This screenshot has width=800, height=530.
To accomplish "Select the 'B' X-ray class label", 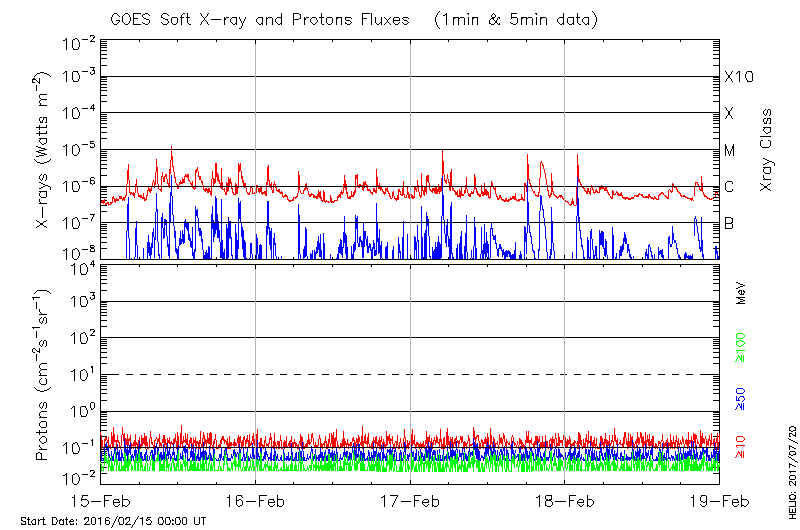I will 729,223.
